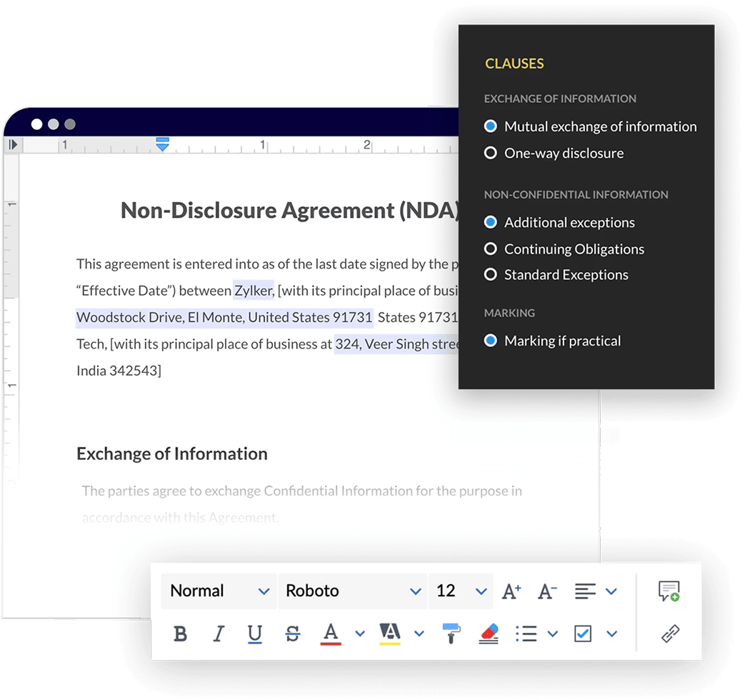Insert a link using the chain icon
Screen dimensions: 750x700
[x=670, y=634]
